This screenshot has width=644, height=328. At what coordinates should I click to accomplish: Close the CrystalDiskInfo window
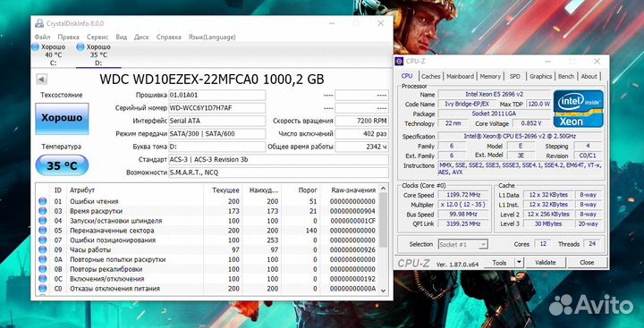(381, 23)
